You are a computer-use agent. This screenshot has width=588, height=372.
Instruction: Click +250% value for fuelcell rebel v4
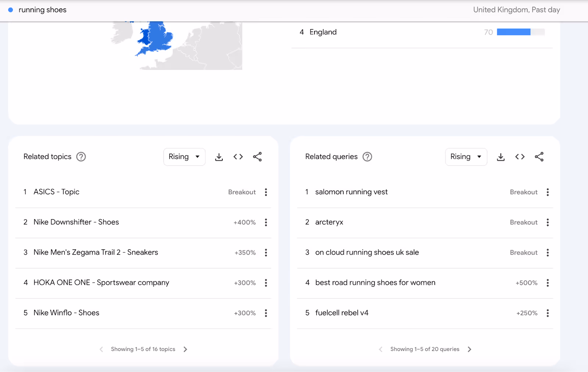coord(527,313)
